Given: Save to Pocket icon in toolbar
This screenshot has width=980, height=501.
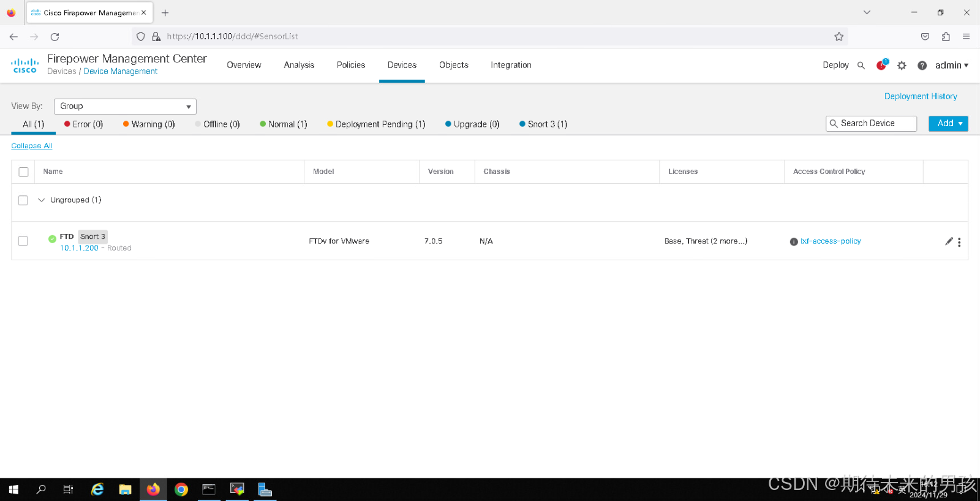Looking at the screenshot, I should point(925,37).
